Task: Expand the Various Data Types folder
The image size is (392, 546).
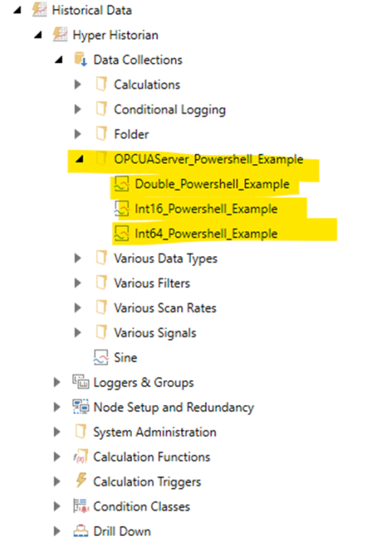Action: pos(77,258)
